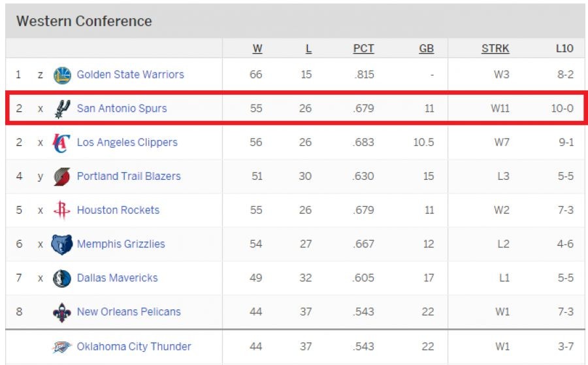This screenshot has height=365, width=588.
Task: Click the Portland Trail Blazers logo
Action: 62,177
